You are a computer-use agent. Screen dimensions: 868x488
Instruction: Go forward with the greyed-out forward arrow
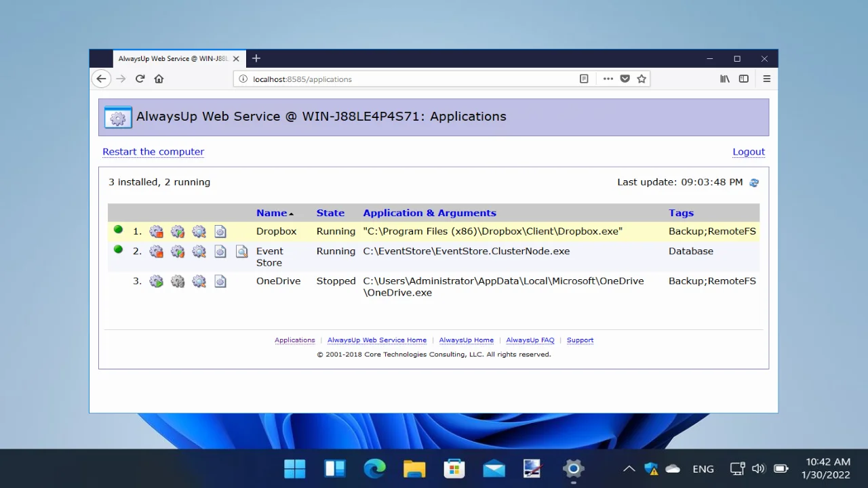[x=121, y=79]
